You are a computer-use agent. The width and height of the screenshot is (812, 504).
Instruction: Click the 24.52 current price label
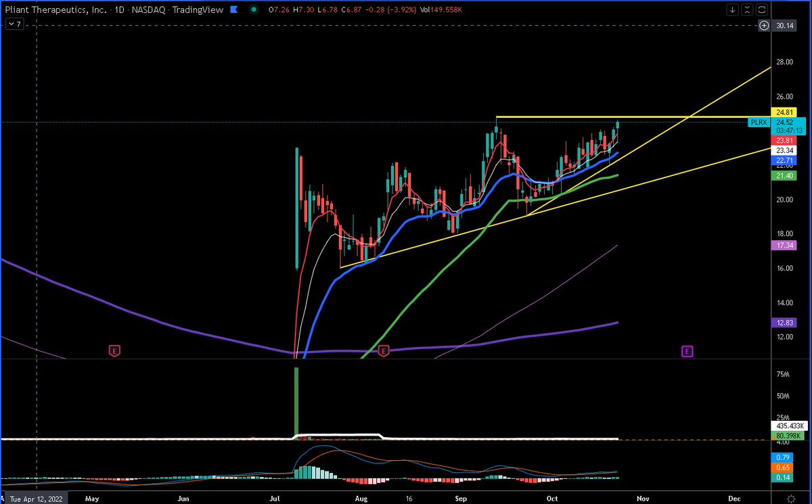[x=785, y=122]
